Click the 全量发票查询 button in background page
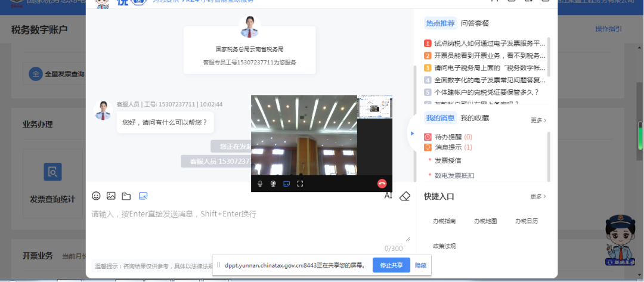 (56, 74)
